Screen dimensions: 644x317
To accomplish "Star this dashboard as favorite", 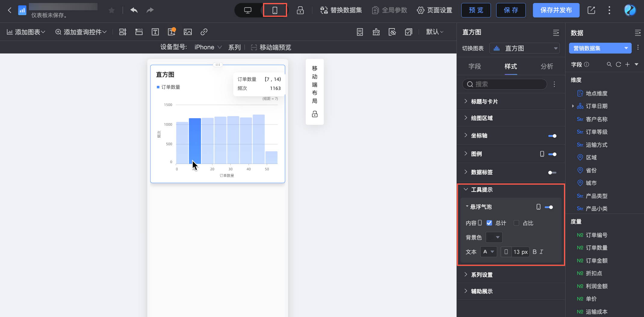I will tap(112, 11).
